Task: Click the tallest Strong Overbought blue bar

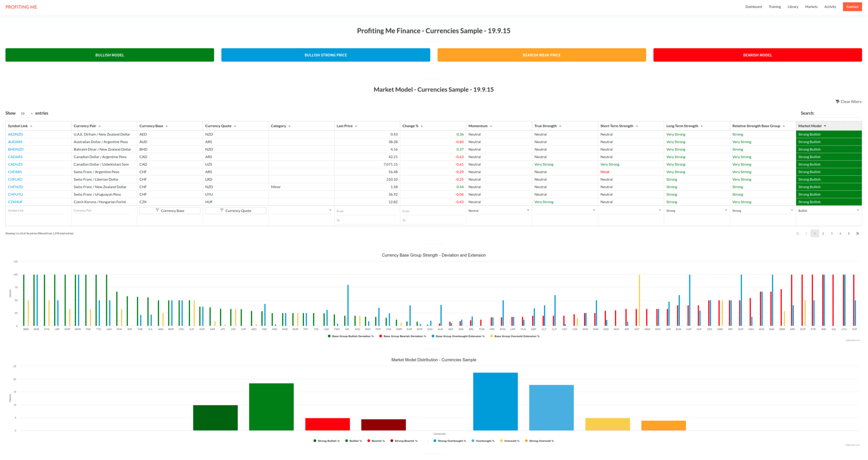Action: point(495,402)
